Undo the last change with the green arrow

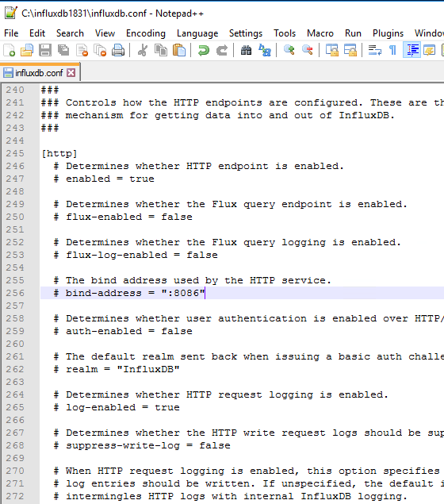point(204,51)
